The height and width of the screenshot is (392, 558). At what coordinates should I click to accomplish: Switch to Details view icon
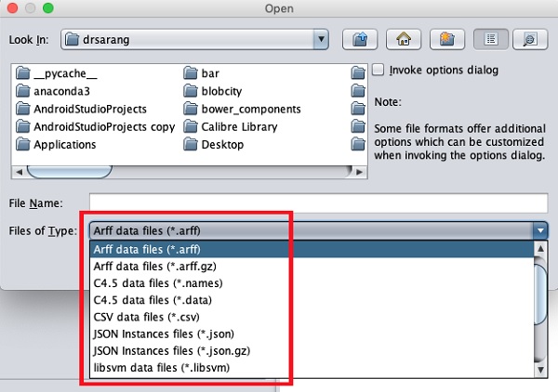(530, 39)
